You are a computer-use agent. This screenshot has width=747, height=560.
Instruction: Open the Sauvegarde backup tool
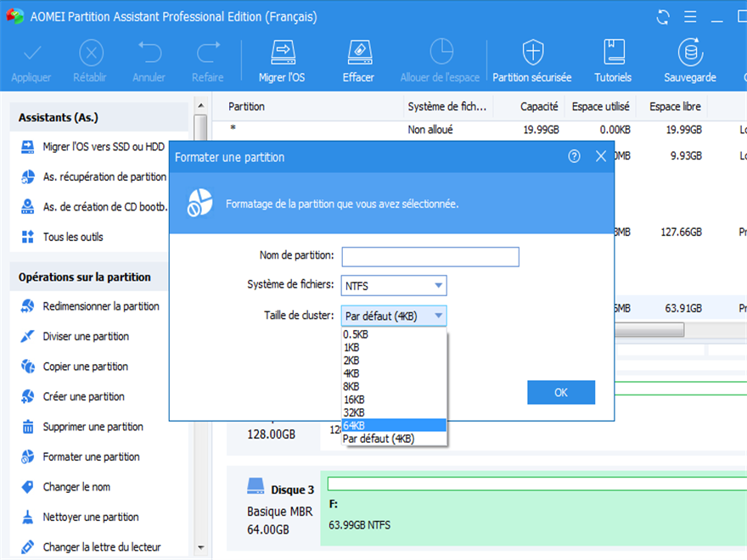pyautogui.click(x=690, y=62)
